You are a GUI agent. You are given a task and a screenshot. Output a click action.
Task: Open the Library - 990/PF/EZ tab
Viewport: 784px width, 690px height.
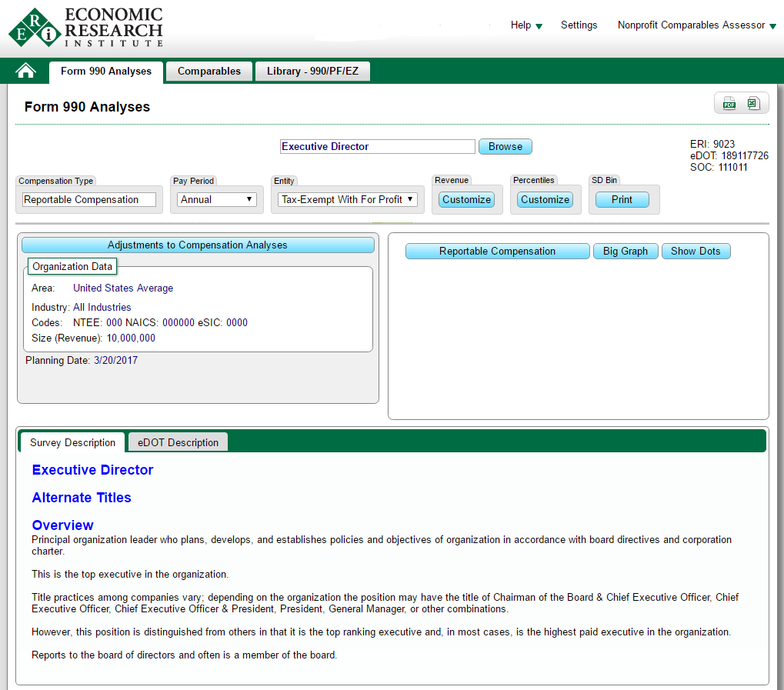coord(312,72)
